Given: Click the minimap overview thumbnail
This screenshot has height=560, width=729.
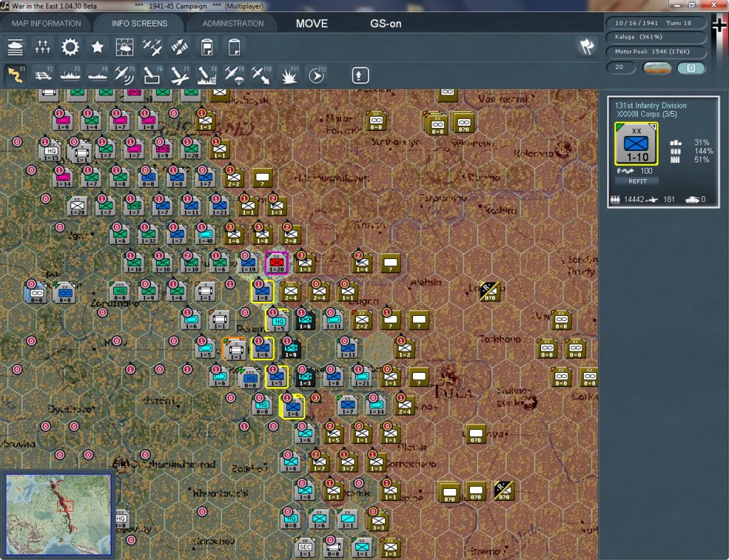Looking at the screenshot, I should (58, 514).
